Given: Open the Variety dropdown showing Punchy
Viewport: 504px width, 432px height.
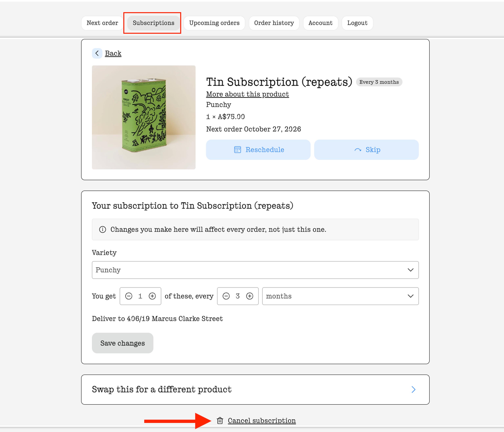Looking at the screenshot, I should tap(255, 270).
